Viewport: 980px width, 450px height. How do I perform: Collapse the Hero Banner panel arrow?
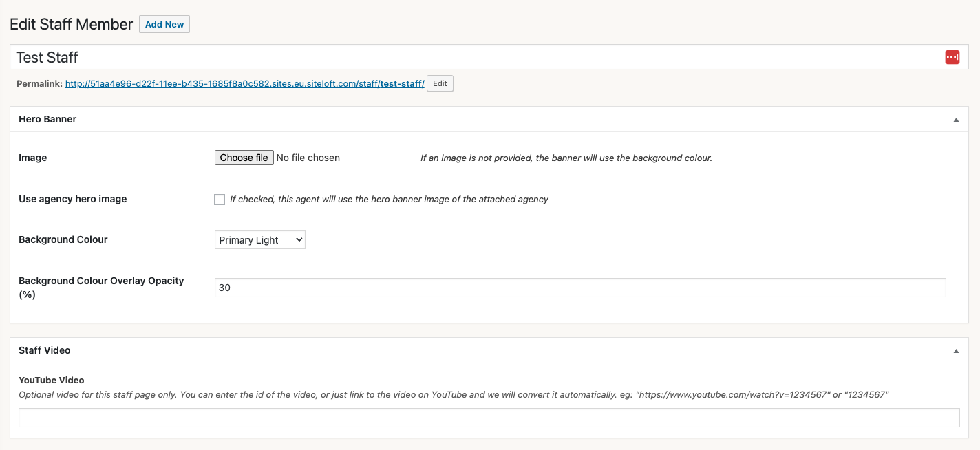pyautogui.click(x=955, y=119)
